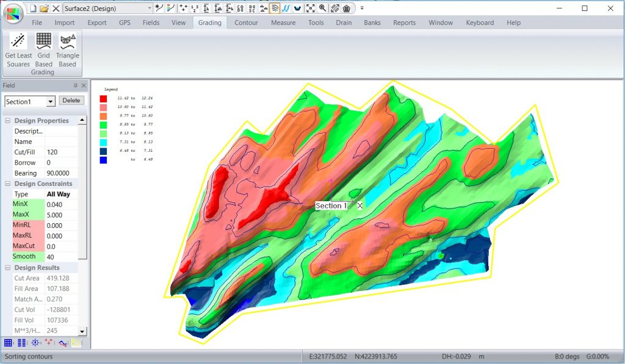The height and width of the screenshot is (364, 625).
Task: Toggle the highlighted contour lines toolbar button
Action: pyautogui.click(x=274, y=9)
